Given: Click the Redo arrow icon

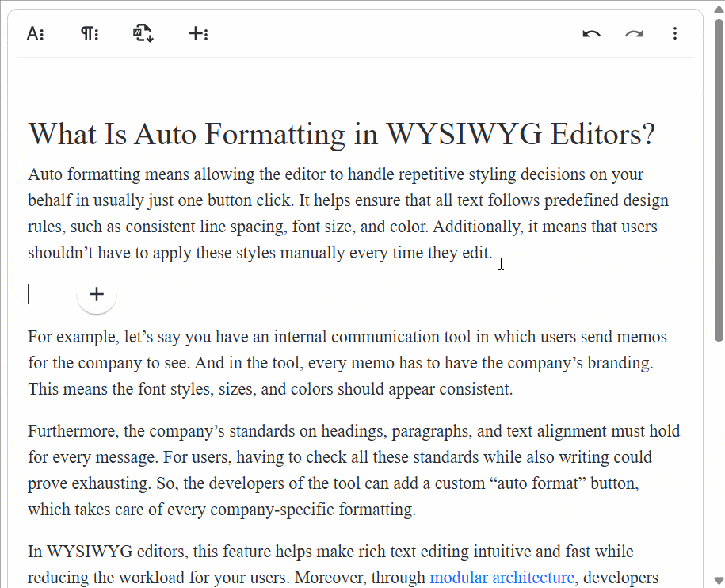Looking at the screenshot, I should (633, 33).
